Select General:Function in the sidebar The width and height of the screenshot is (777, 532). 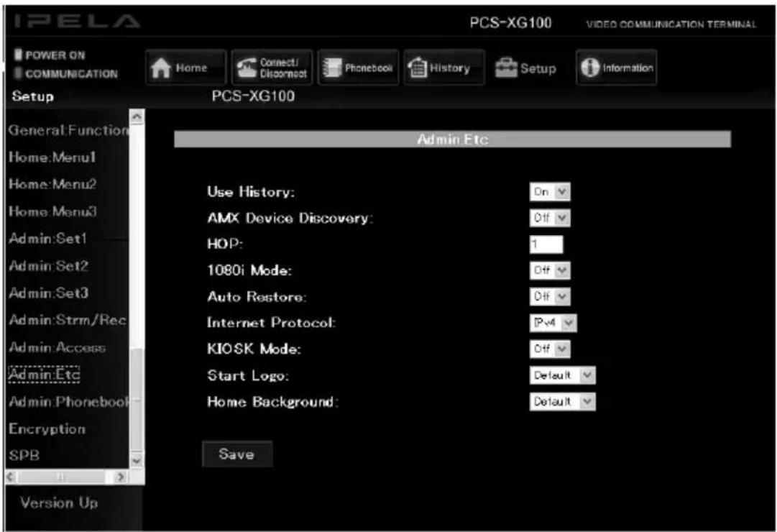click(68, 130)
